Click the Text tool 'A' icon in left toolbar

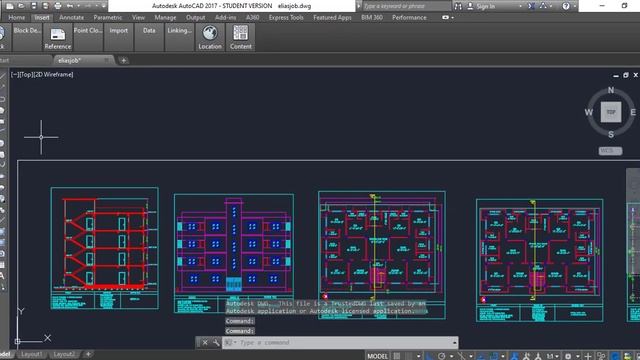2,276
